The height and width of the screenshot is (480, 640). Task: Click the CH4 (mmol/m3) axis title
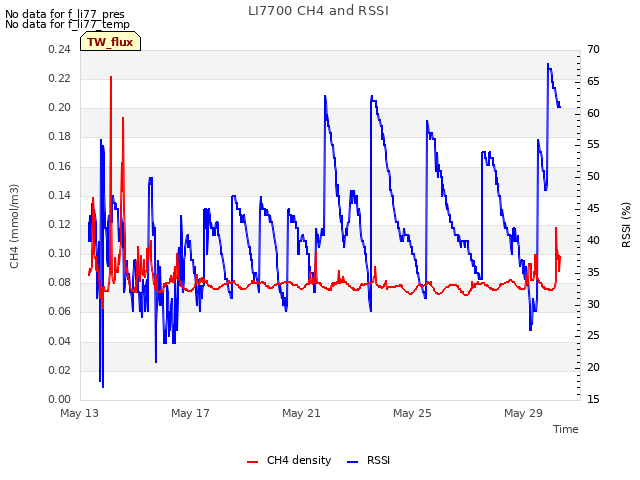click(x=14, y=227)
